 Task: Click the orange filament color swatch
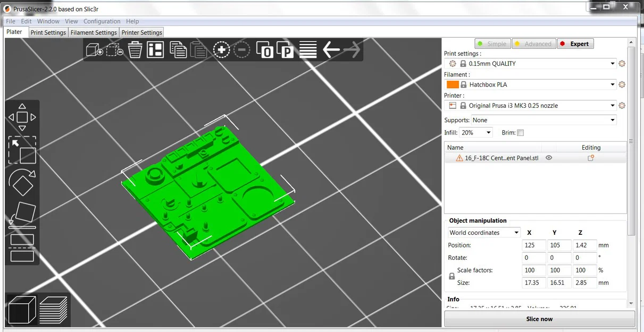pos(453,84)
